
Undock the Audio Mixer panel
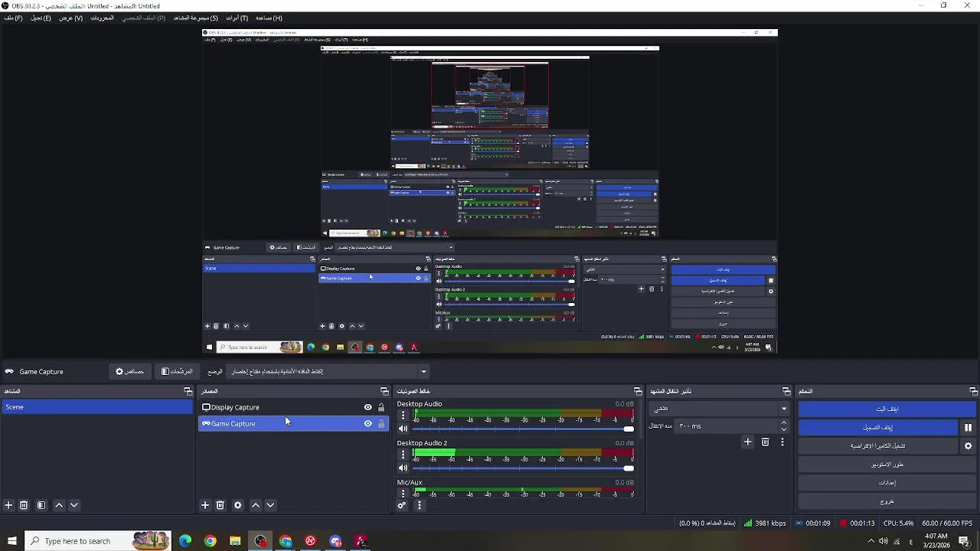(638, 391)
